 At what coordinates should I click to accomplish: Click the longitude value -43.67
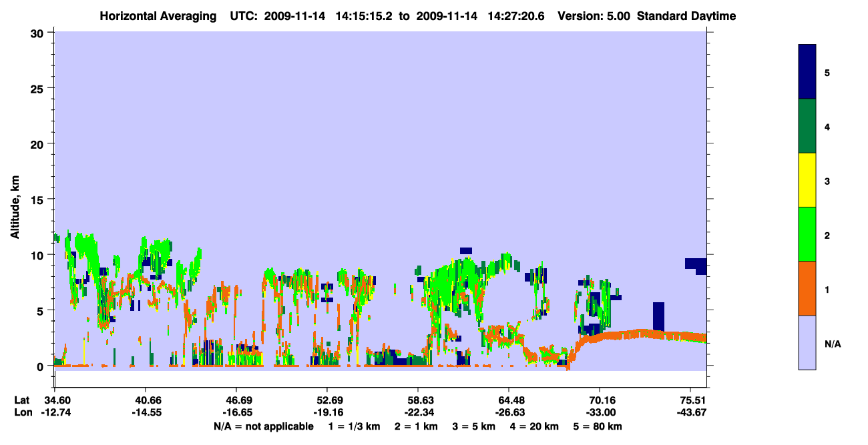(690, 413)
